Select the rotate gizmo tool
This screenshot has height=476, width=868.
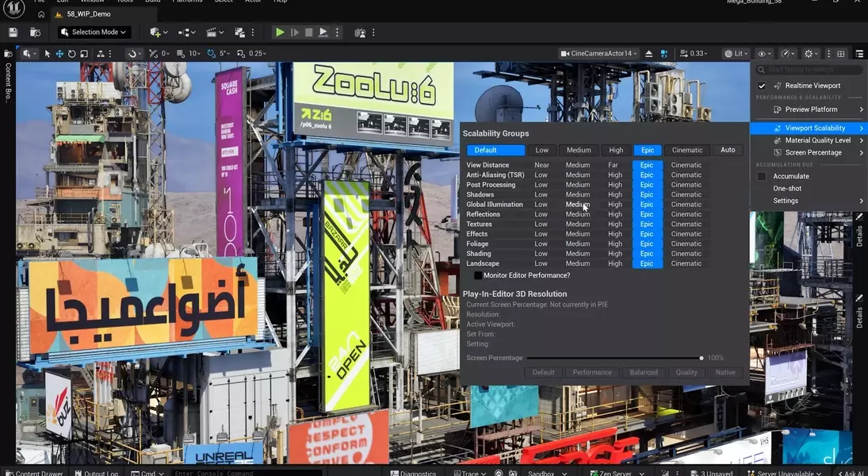click(72, 54)
